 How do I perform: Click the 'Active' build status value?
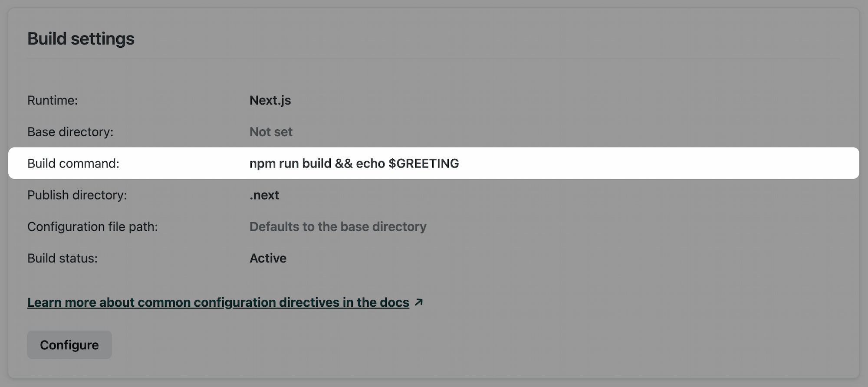point(267,258)
